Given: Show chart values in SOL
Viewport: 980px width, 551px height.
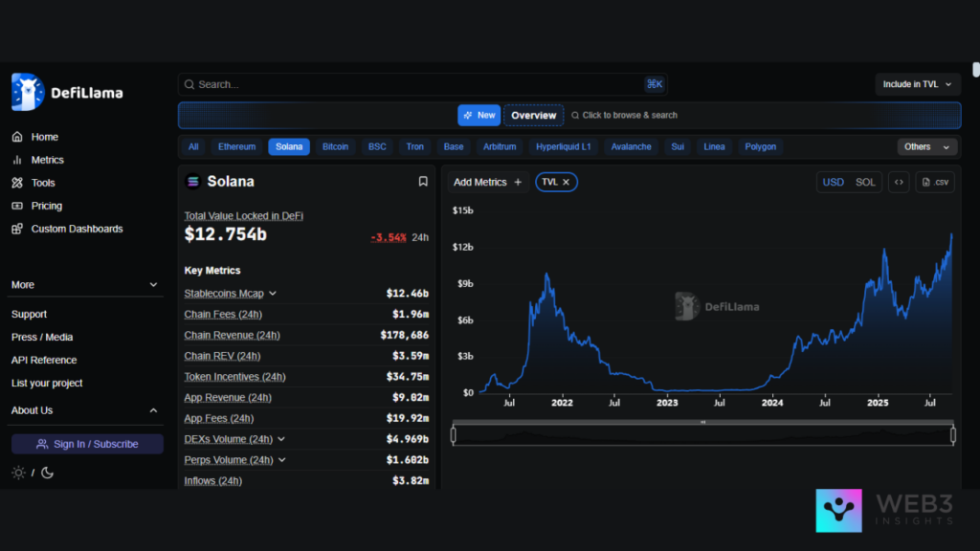Looking at the screenshot, I should pos(865,183).
